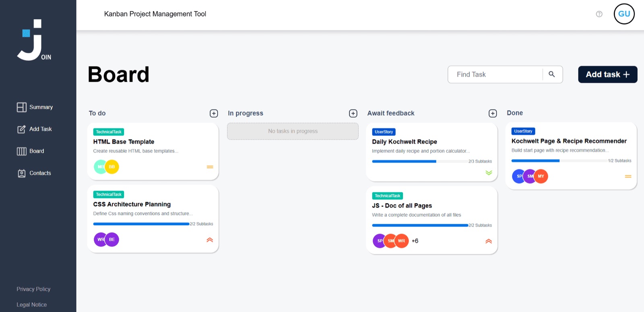This screenshot has width=644, height=312.
Task: Click the Done column heading
Action: click(515, 113)
